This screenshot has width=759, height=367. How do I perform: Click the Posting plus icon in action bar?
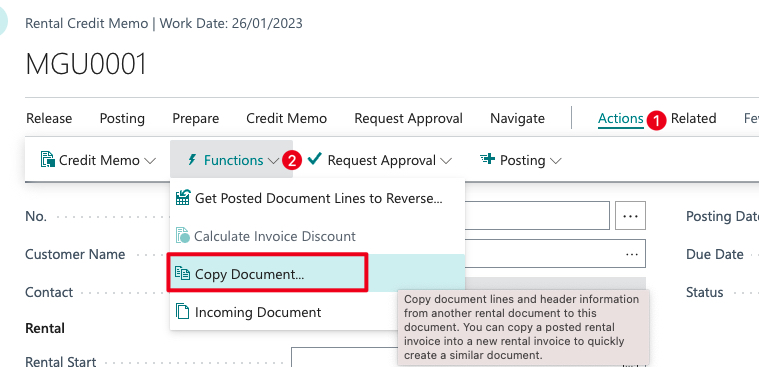[x=487, y=159]
